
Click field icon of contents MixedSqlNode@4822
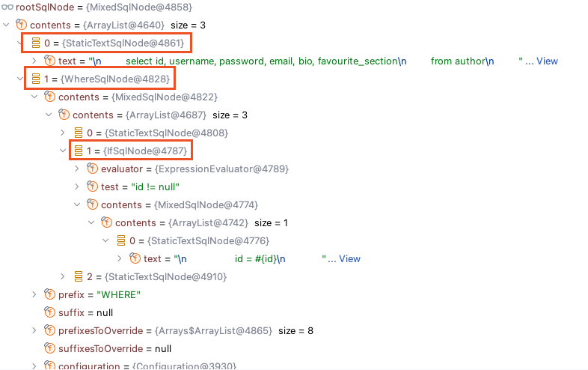pos(50,97)
